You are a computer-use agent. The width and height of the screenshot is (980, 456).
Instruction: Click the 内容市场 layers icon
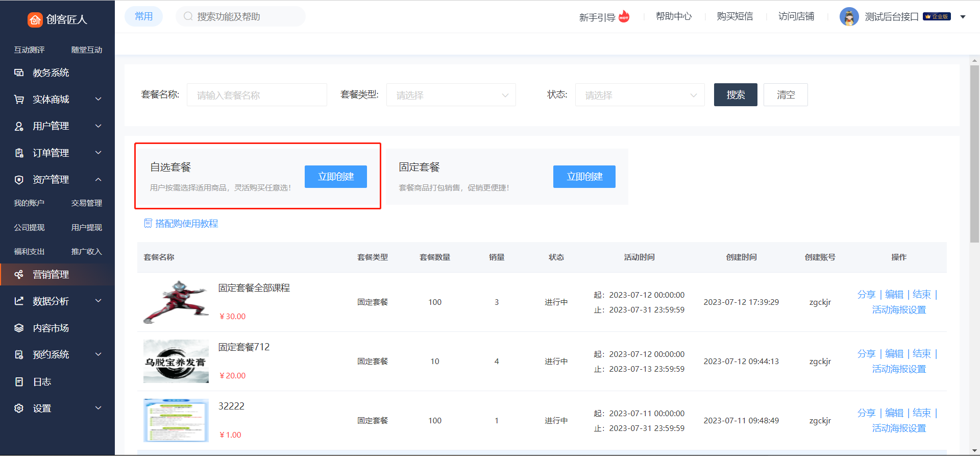pyautogui.click(x=19, y=328)
